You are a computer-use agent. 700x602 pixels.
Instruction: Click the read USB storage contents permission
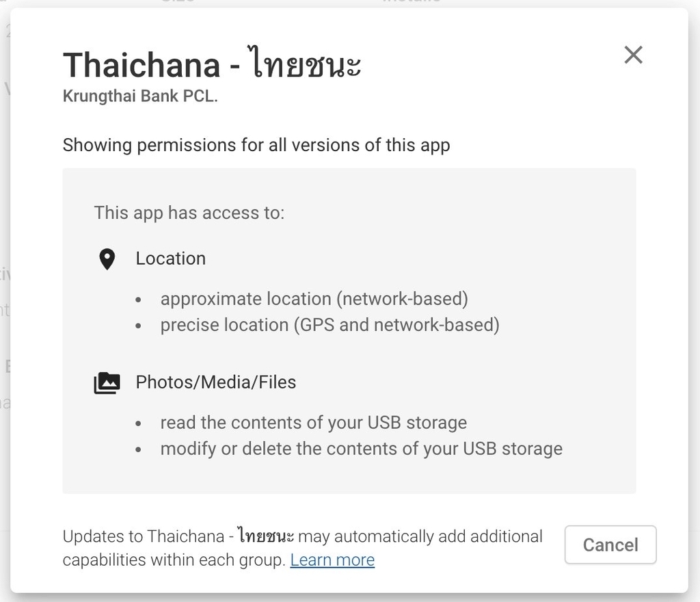pos(313,423)
